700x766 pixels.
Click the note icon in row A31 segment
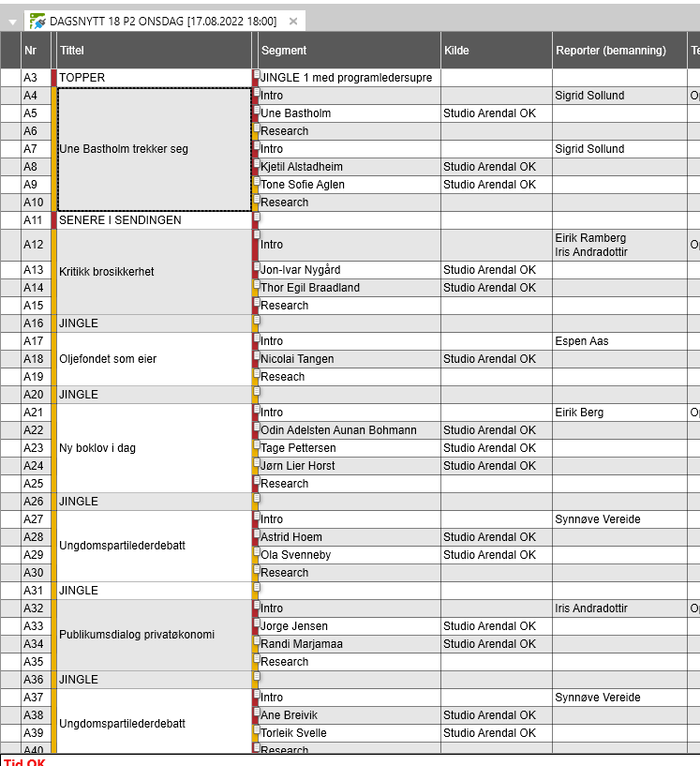256,587
